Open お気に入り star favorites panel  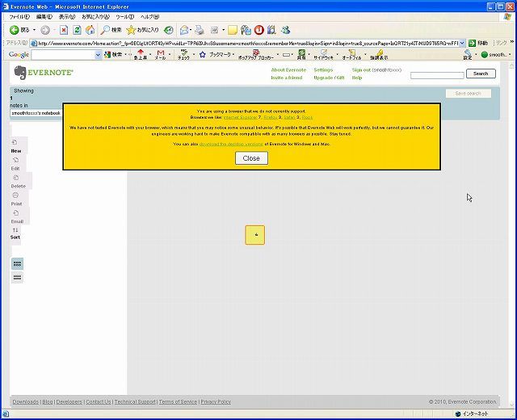tap(142, 30)
